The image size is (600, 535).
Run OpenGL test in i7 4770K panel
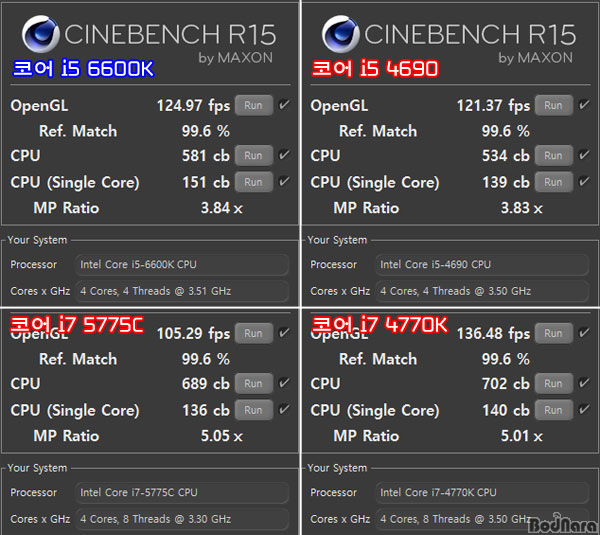click(554, 333)
